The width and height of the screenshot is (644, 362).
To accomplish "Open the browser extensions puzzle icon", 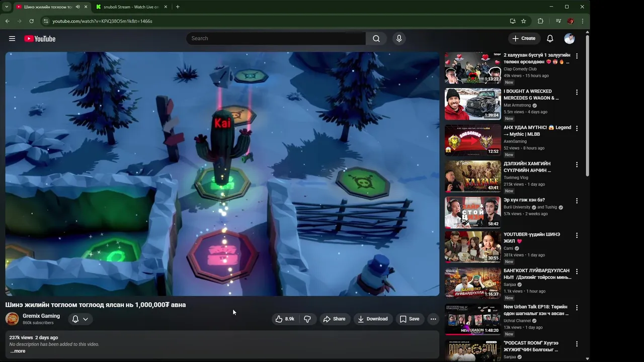I will 540,21.
